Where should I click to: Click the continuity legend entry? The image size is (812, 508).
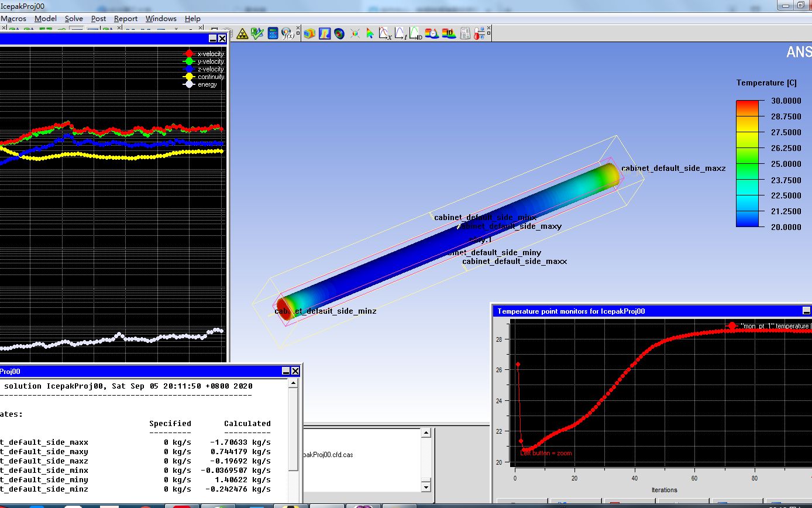[204, 77]
